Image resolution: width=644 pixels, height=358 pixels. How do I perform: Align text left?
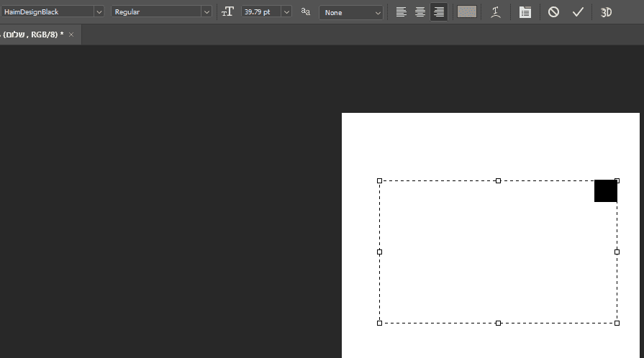tap(402, 12)
